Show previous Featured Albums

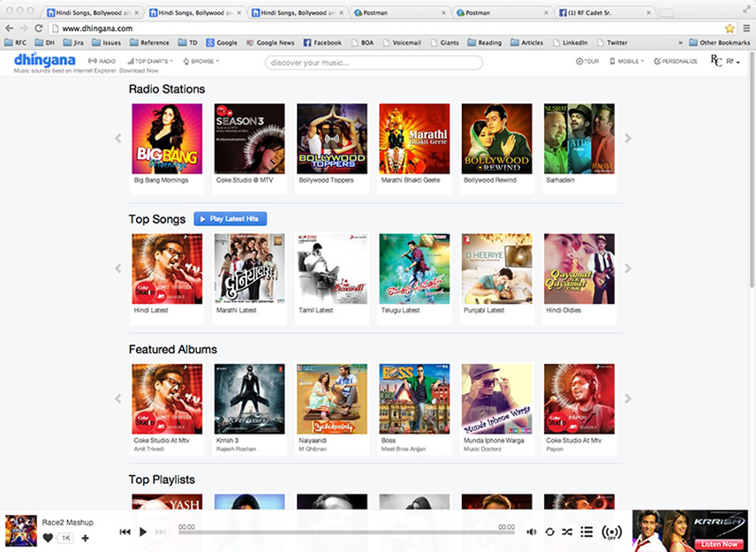(118, 398)
